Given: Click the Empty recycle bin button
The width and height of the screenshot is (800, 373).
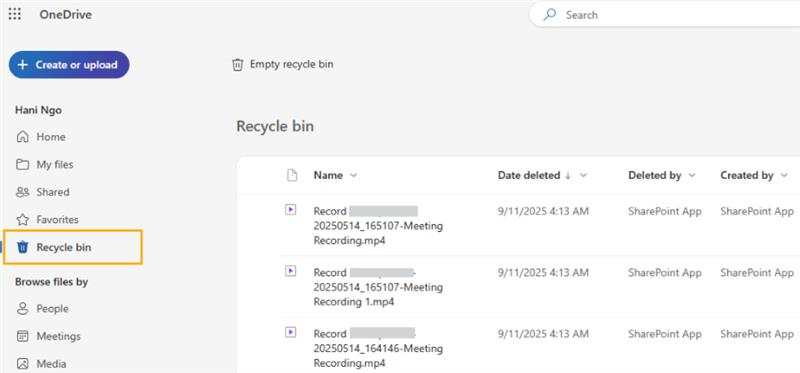Looking at the screenshot, I should click(x=283, y=65).
